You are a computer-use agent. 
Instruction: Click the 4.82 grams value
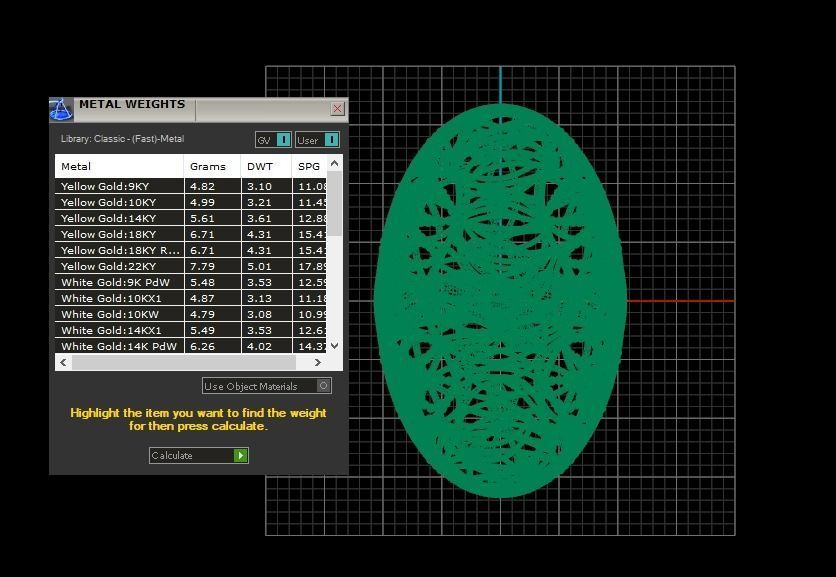pos(202,186)
